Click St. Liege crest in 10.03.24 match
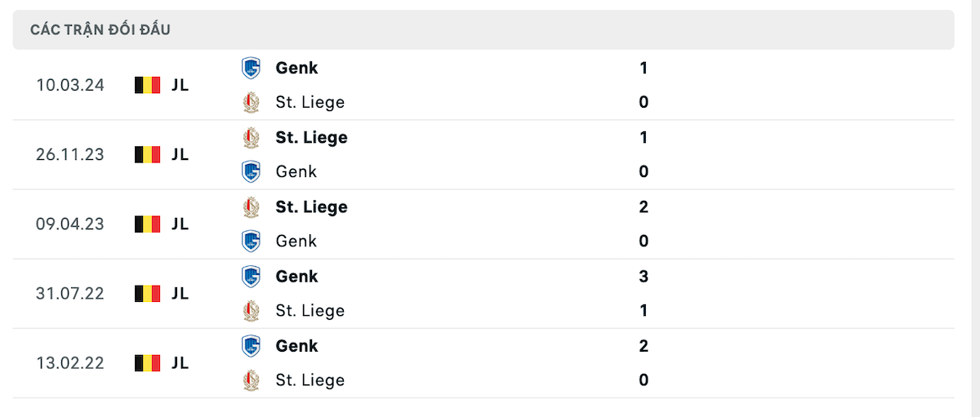Viewport: 980px width, 417px height. point(251,102)
